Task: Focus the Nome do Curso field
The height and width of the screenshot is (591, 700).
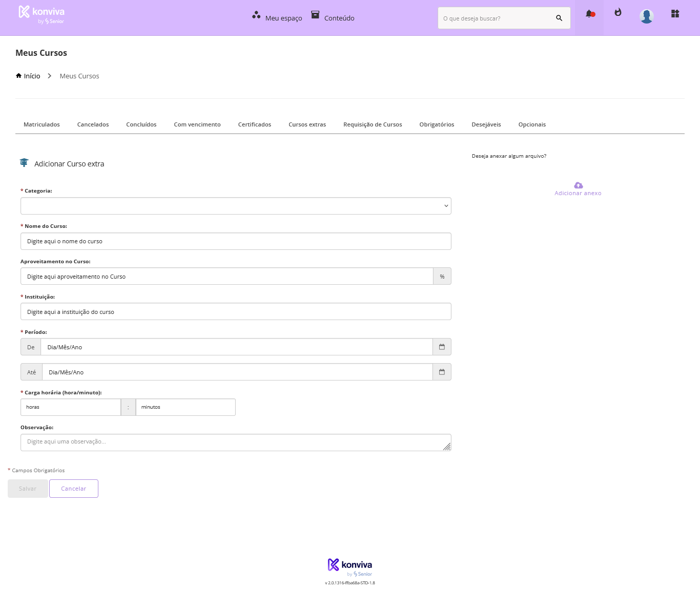Action: [236, 241]
